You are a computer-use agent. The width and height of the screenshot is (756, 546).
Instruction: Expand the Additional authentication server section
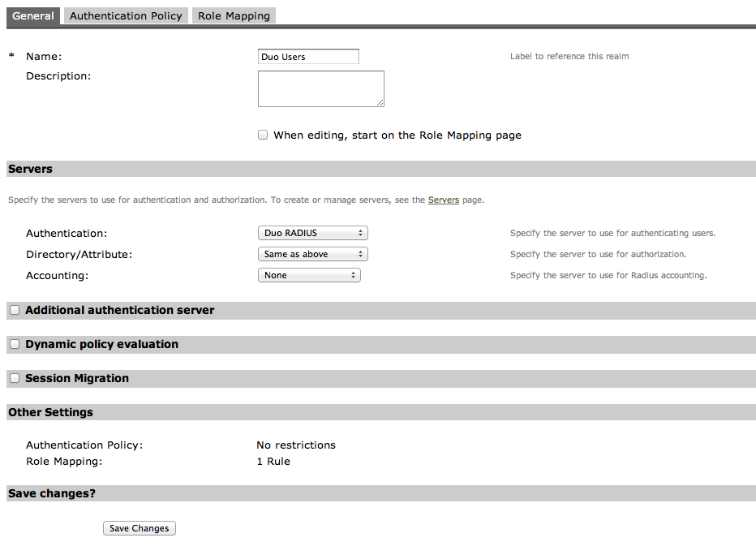click(119, 310)
